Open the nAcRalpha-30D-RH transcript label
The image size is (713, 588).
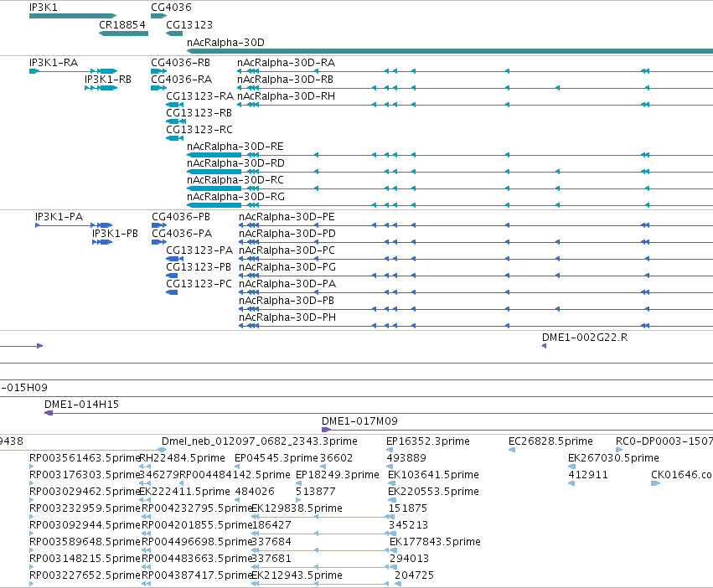[286, 96]
